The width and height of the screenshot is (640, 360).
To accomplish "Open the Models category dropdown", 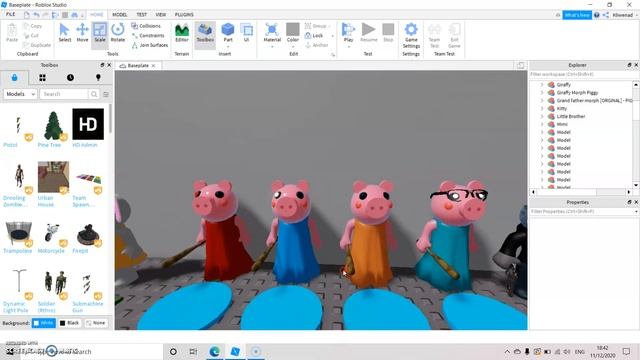I will click(x=20, y=94).
